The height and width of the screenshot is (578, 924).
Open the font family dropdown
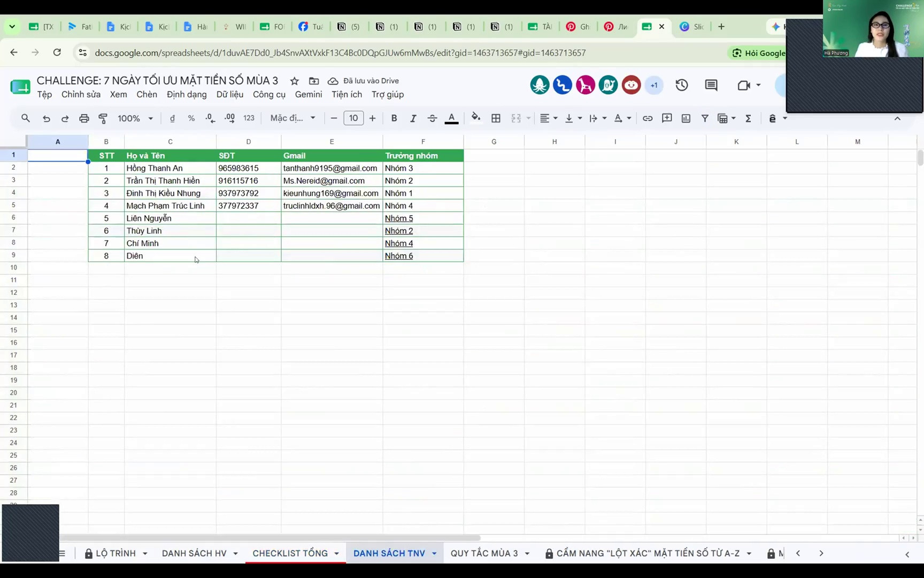[292, 118]
